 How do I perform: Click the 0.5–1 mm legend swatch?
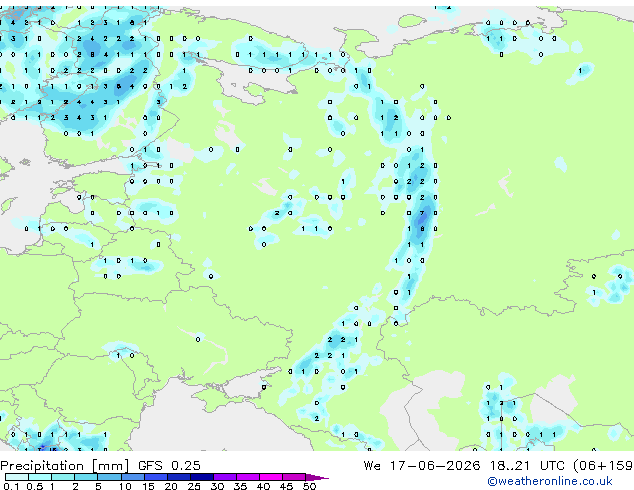pos(40,477)
